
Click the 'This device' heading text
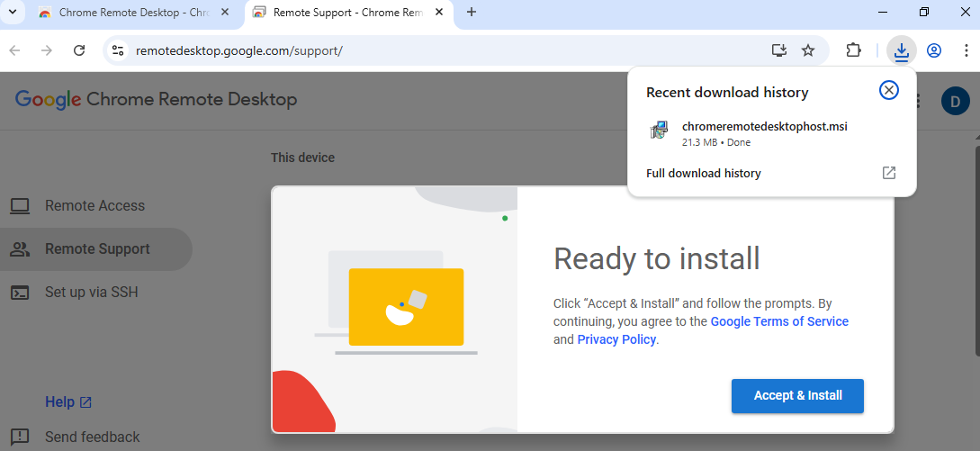click(302, 158)
